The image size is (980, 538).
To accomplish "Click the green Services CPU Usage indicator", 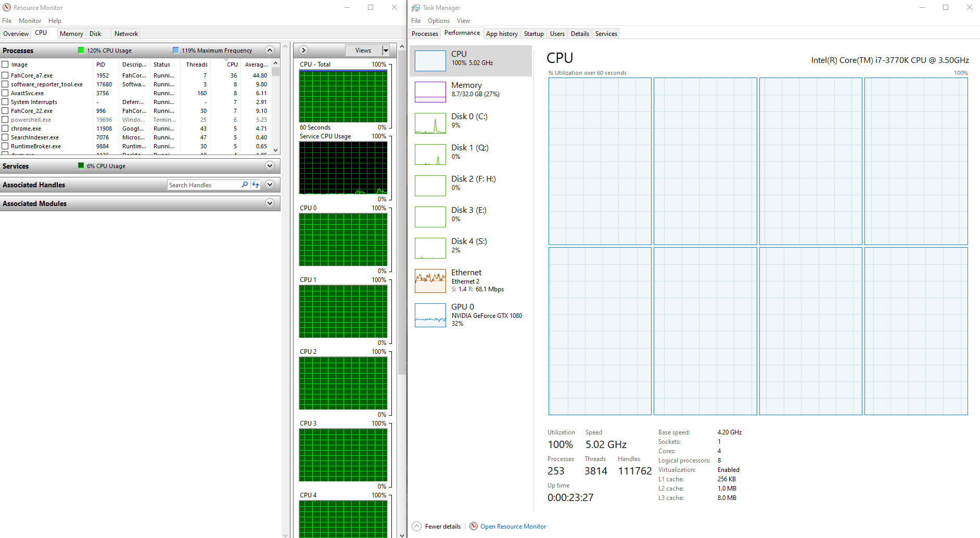I will pos(81,165).
